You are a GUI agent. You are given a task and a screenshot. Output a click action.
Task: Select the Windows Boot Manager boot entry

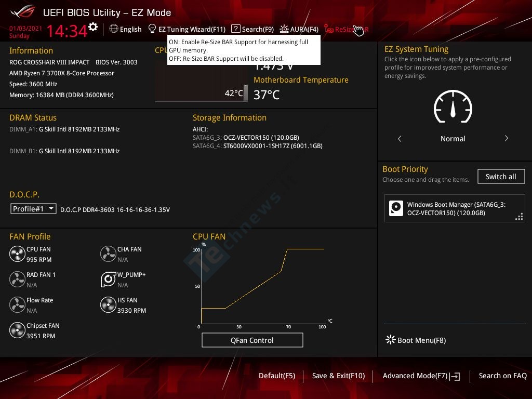[x=454, y=208]
